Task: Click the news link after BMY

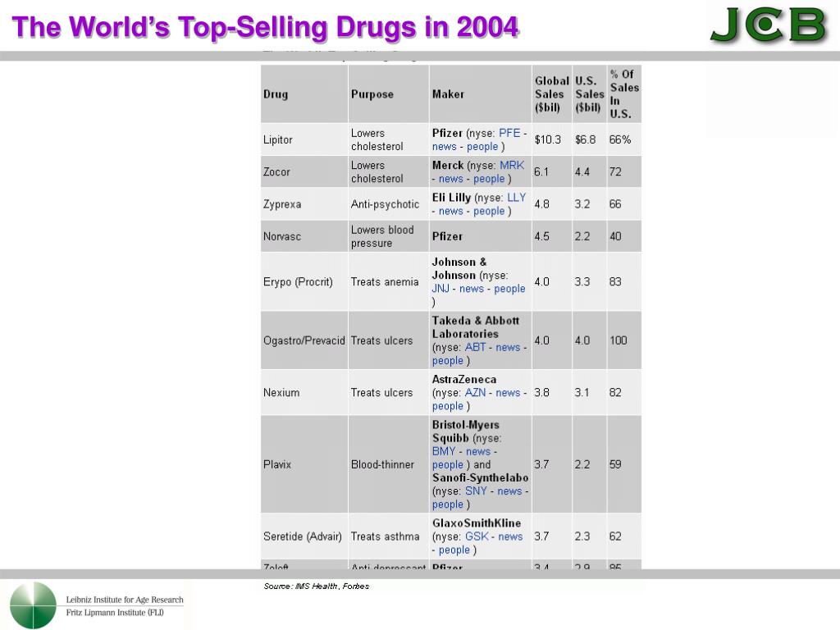Action: (x=478, y=451)
